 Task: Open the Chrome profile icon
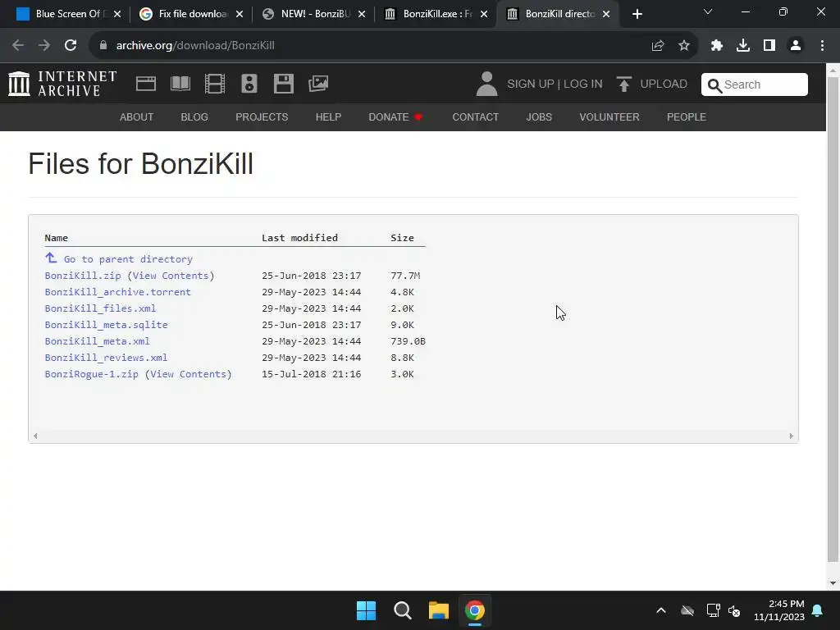click(796, 46)
